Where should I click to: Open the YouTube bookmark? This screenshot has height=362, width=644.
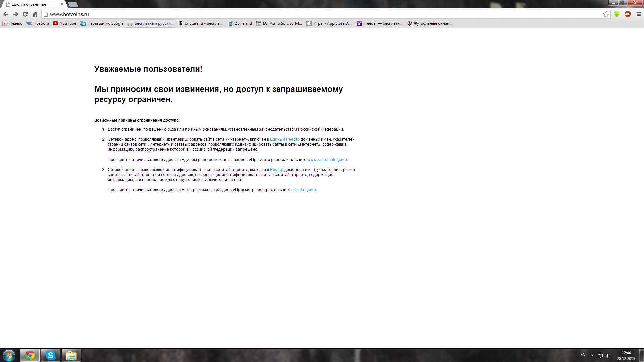(65, 23)
